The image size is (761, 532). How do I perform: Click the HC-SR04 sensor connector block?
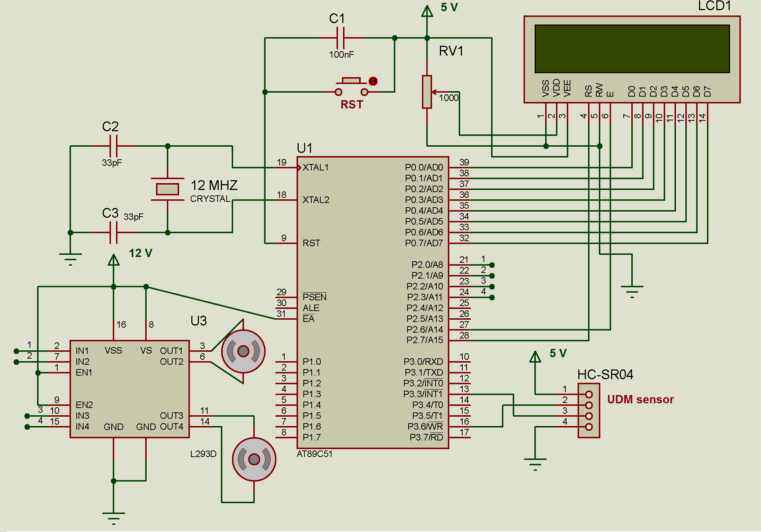click(x=589, y=411)
